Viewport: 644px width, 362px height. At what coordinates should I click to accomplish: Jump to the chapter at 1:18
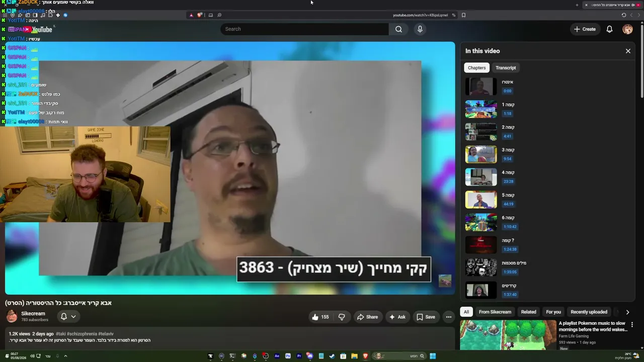click(x=507, y=114)
